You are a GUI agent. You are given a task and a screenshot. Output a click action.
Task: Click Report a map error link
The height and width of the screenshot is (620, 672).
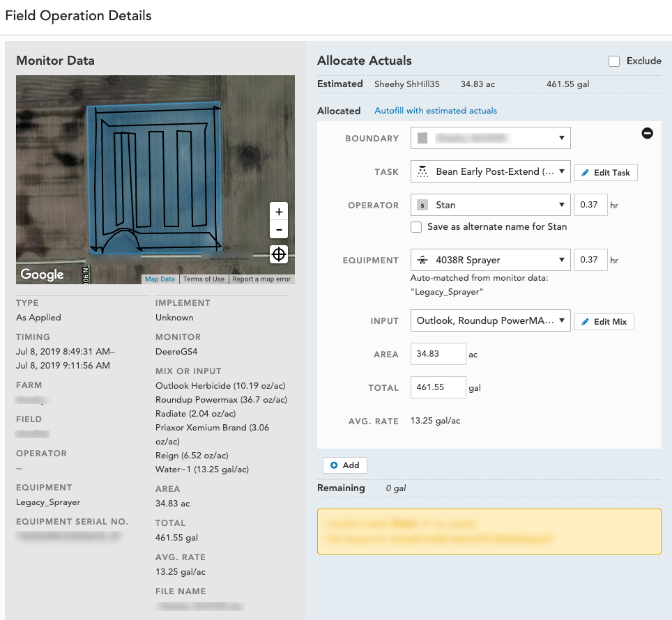click(261, 279)
